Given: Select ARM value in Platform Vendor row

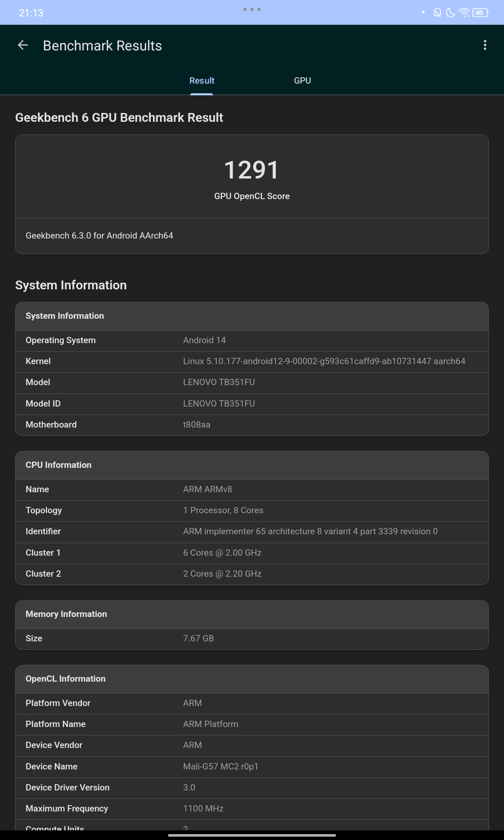Looking at the screenshot, I should (192, 703).
